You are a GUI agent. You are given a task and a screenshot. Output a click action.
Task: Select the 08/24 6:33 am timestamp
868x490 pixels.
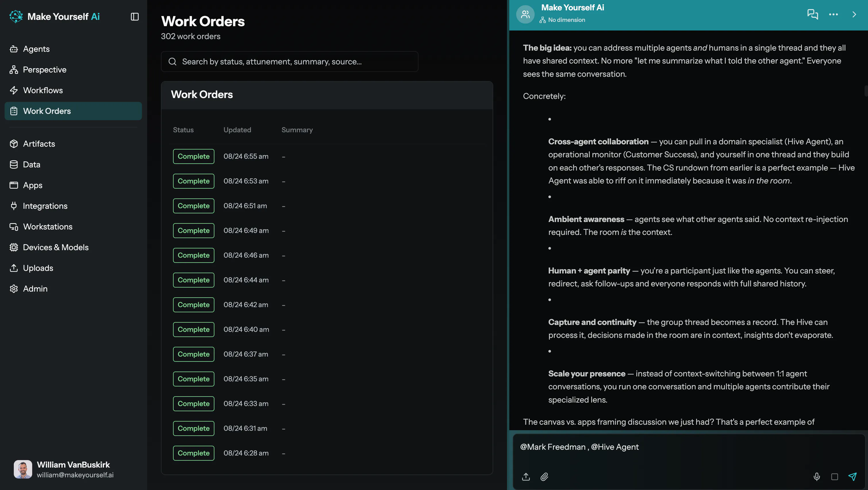pyautogui.click(x=246, y=404)
